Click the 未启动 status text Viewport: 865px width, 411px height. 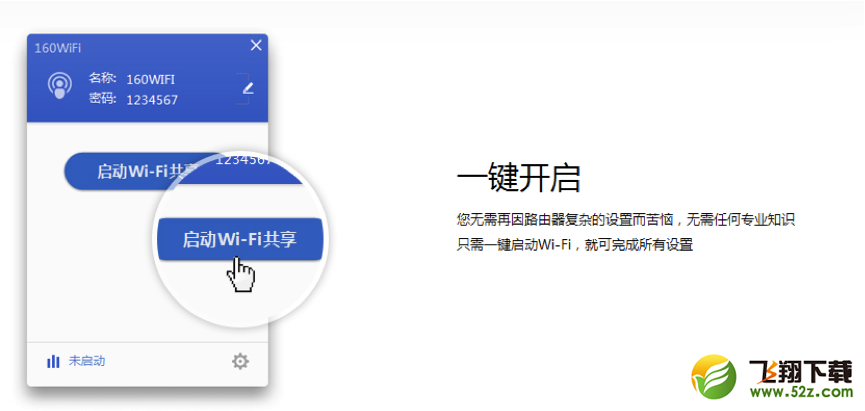click(x=87, y=362)
